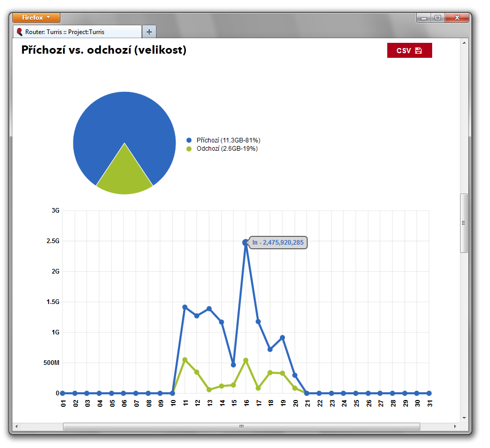Click the scroll up arrow
This screenshot has height=448, width=490.
tap(464, 42)
